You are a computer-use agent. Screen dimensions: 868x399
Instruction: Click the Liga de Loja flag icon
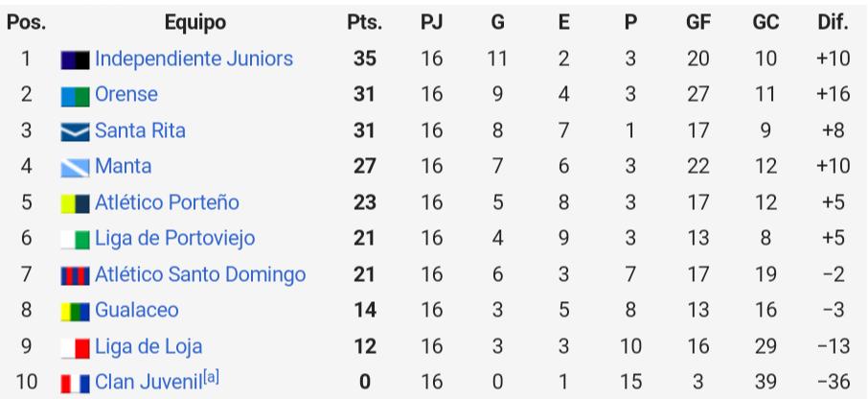click(75, 347)
